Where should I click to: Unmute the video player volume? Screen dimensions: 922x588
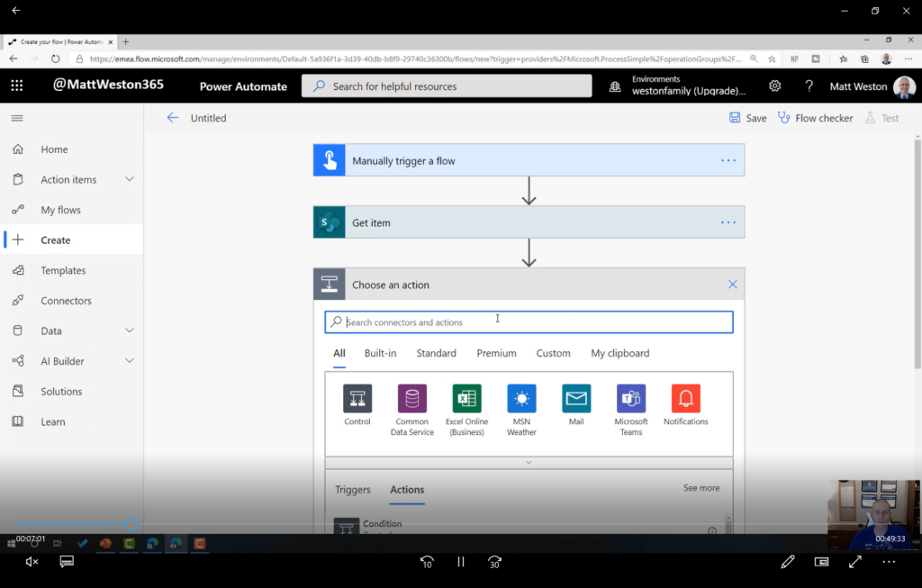(32, 562)
